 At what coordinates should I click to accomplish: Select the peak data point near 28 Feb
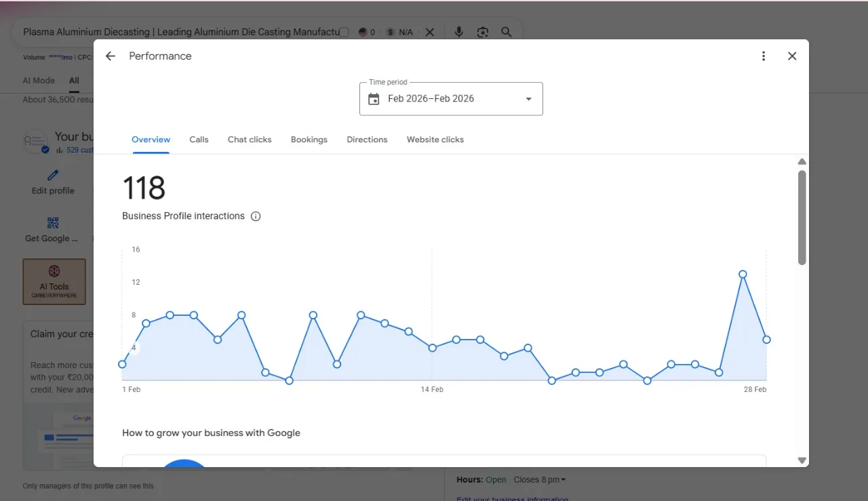click(743, 275)
